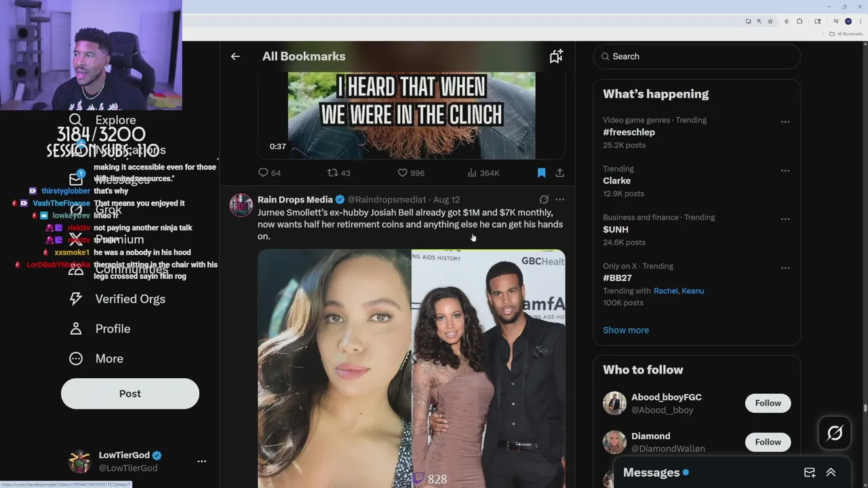Open the Lightning icon for Verified Orgs

point(76,299)
